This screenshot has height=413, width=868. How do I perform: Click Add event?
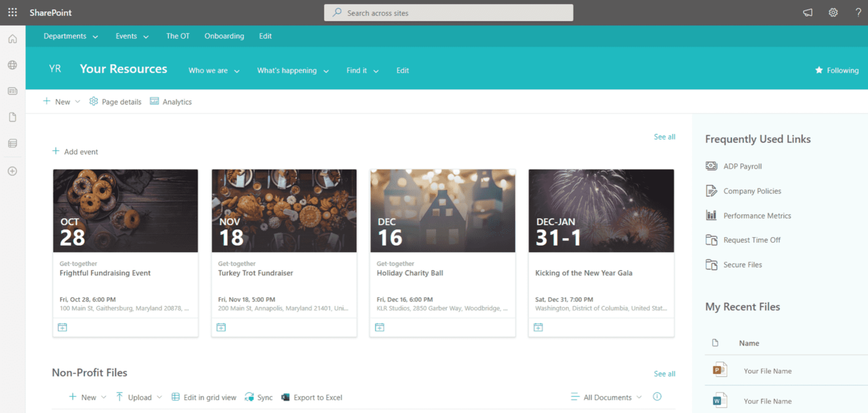75,152
